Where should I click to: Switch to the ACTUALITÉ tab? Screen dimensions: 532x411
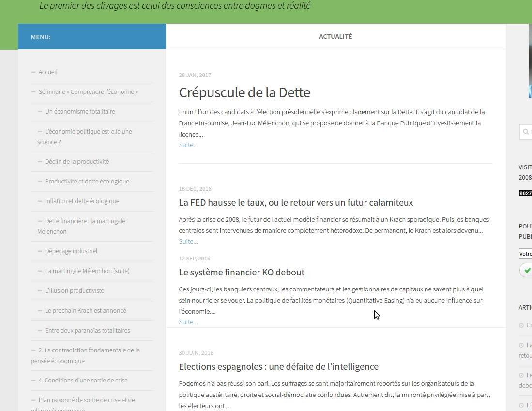(x=335, y=36)
